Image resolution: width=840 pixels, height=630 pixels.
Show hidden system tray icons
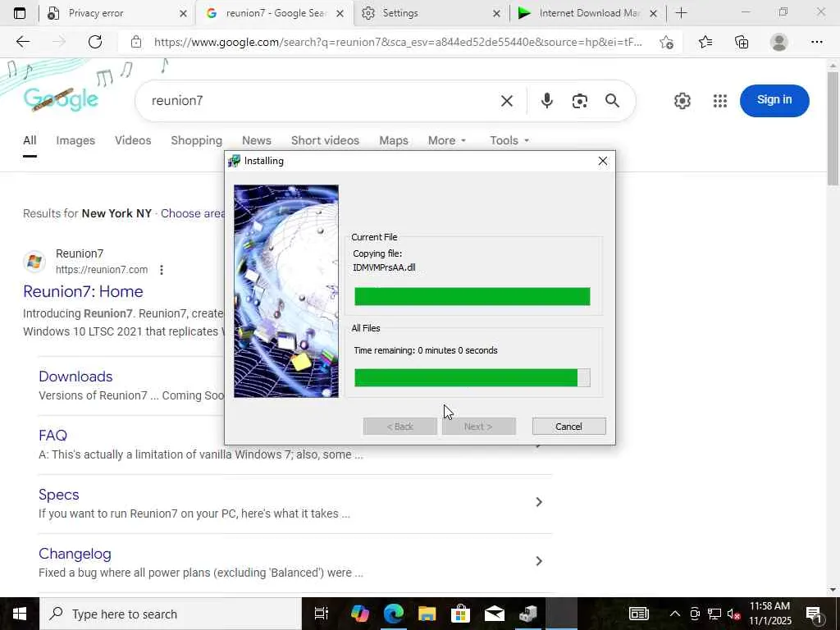pos(675,614)
